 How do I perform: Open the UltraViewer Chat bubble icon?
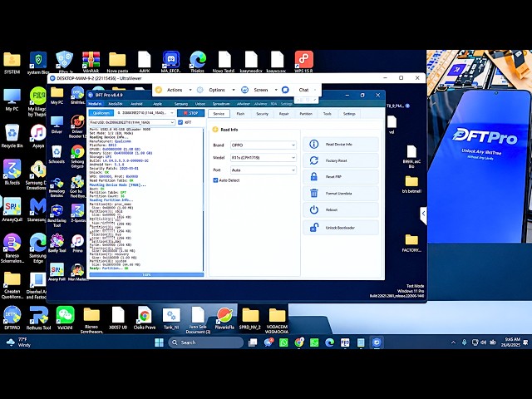[x=285, y=90]
